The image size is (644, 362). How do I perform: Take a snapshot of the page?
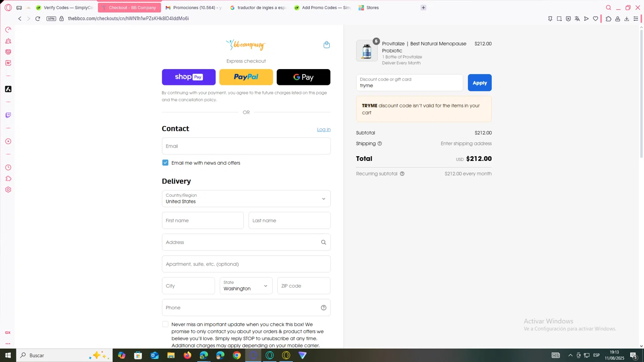[559, 19]
